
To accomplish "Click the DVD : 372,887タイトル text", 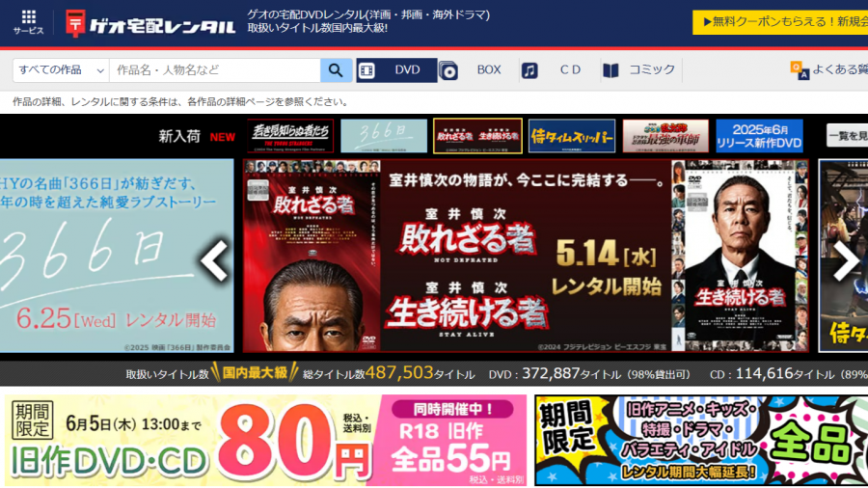I will pyautogui.click(x=589, y=374).
